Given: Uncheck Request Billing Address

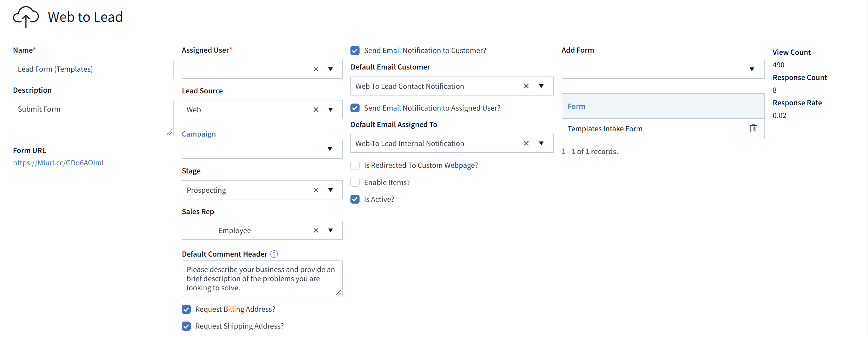Looking at the screenshot, I should pos(186,309).
